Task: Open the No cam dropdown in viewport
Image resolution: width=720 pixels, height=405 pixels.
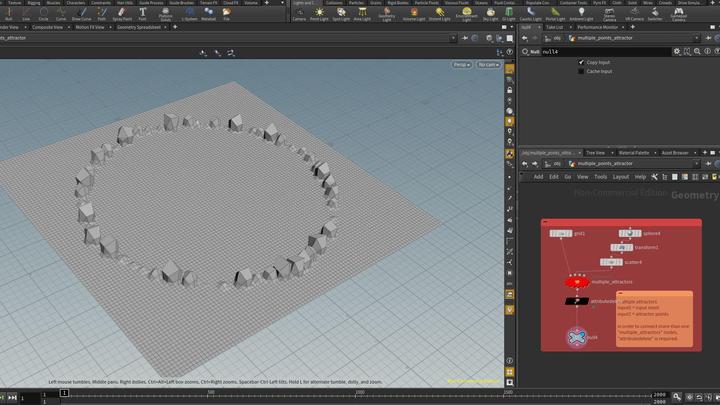Action: click(488, 65)
